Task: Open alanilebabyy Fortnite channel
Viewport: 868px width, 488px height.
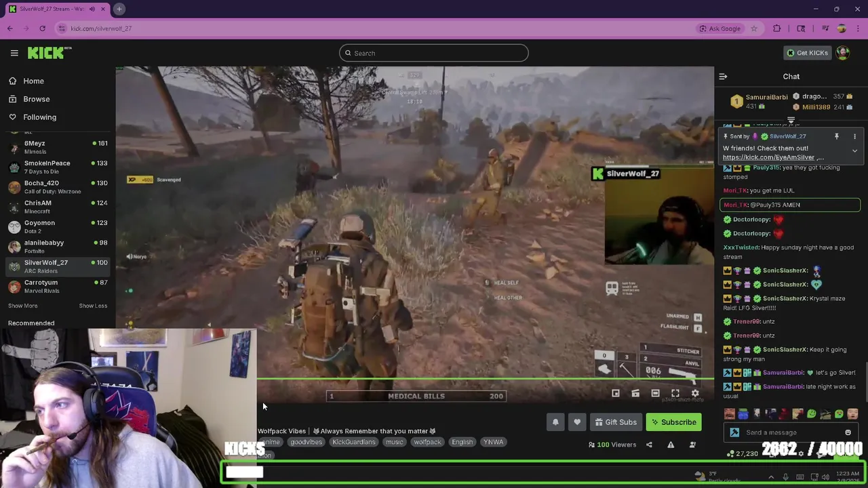Action: click(x=58, y=246)
